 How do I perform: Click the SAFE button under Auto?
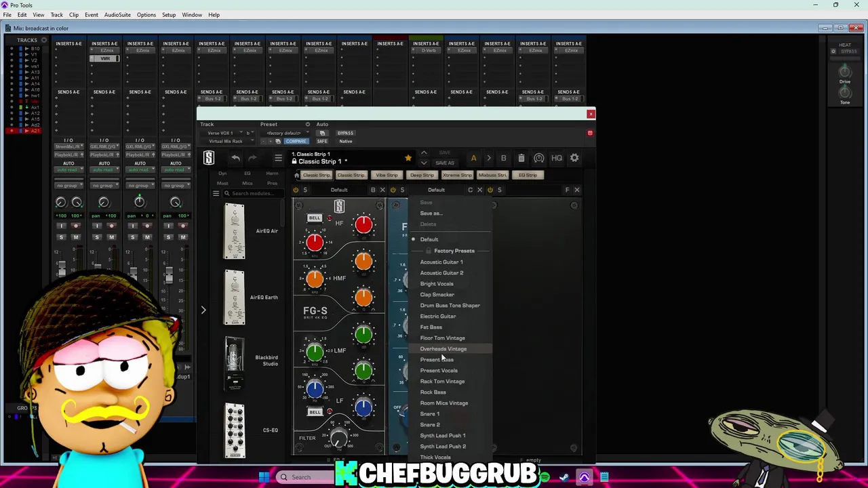322,141
